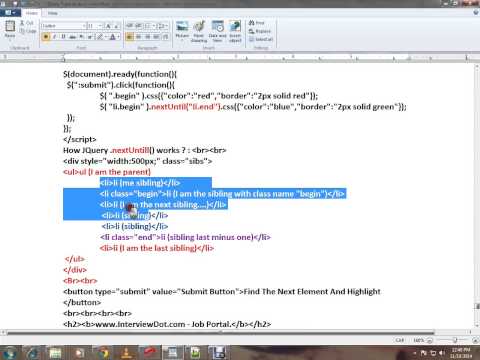Click the Paste clipboard icon
The height and width of the screenshot is (360, 480).
pyautogui.click(x=10, y=26)
